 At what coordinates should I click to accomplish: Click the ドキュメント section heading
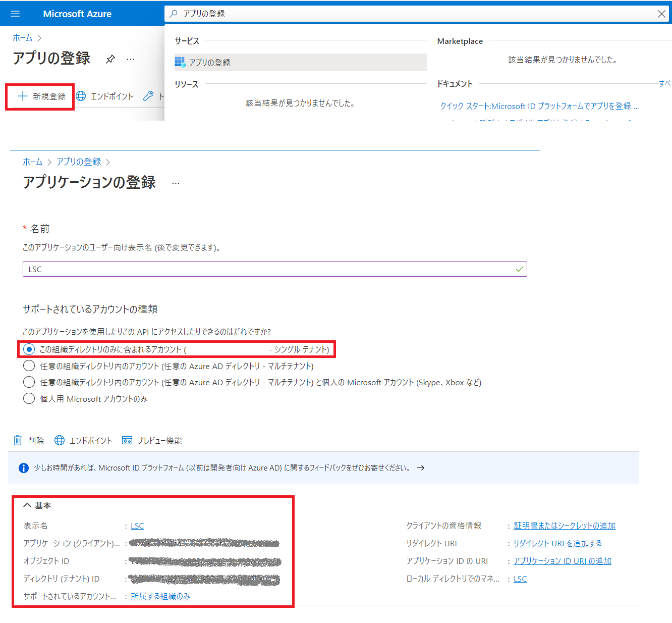455,84
